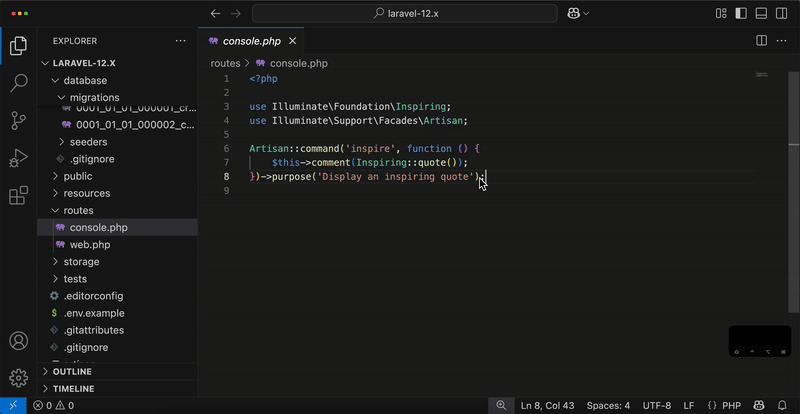This screenshot has width=800, height=414.
Task: Open the .gitattributes file
Action: 117,330
